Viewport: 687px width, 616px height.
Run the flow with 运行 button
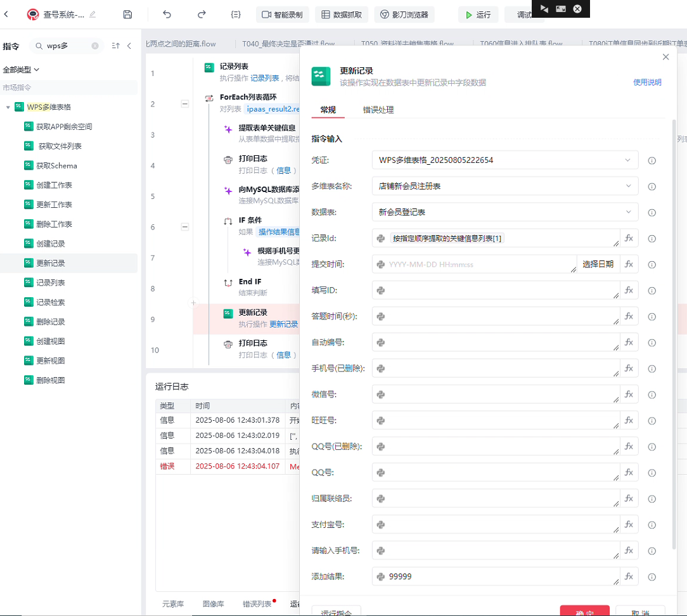[x=478, y=15]
